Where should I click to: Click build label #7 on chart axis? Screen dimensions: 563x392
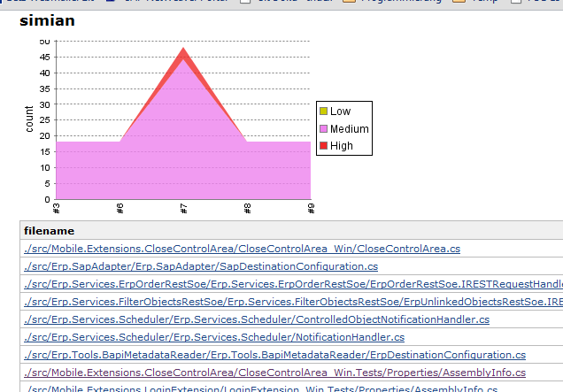point(183,208)
